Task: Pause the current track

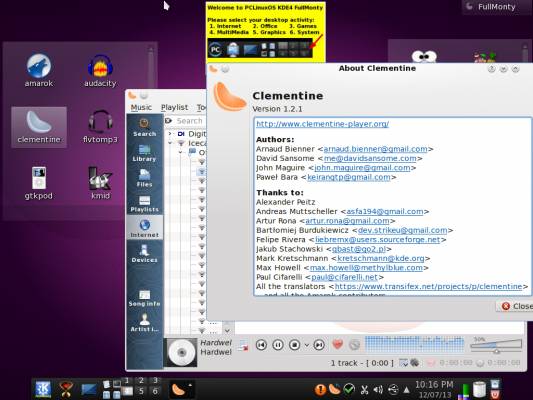Action: 278,345
